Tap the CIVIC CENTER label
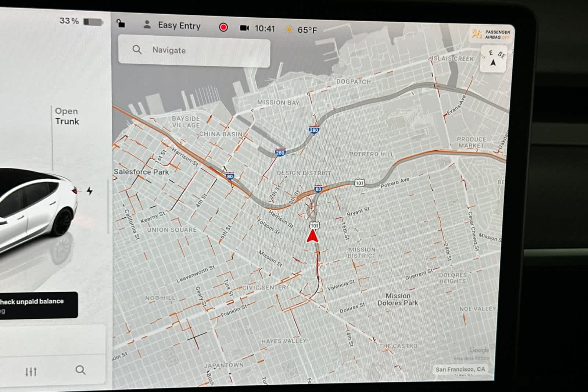 pyautogui.click(x=264, y=288)
